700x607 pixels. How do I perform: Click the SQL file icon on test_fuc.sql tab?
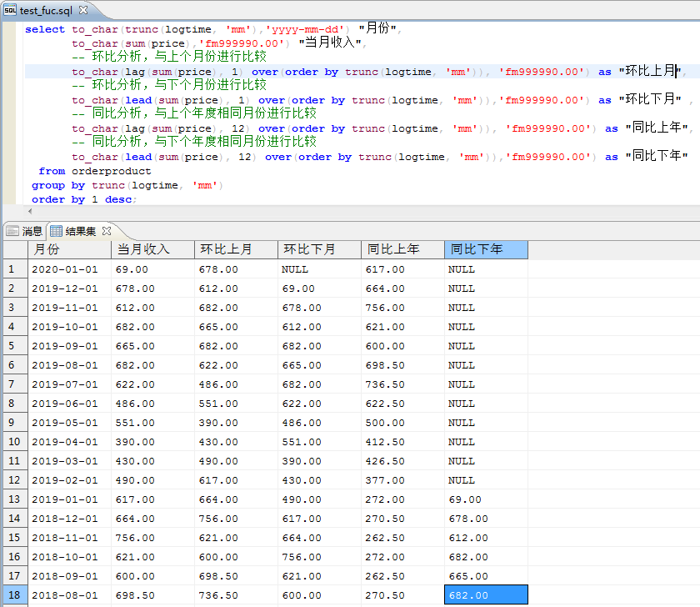10,10
